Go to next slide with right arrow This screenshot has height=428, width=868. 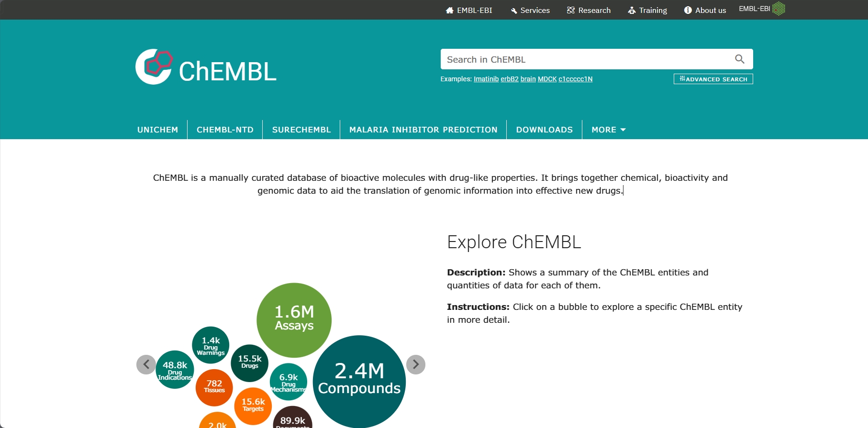click(416, 364)
